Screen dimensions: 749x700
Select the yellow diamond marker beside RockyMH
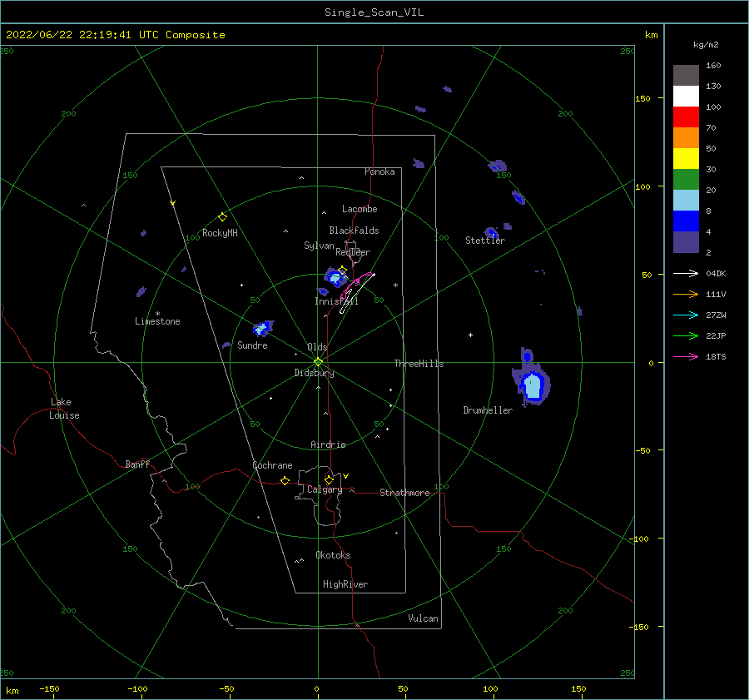222,217
